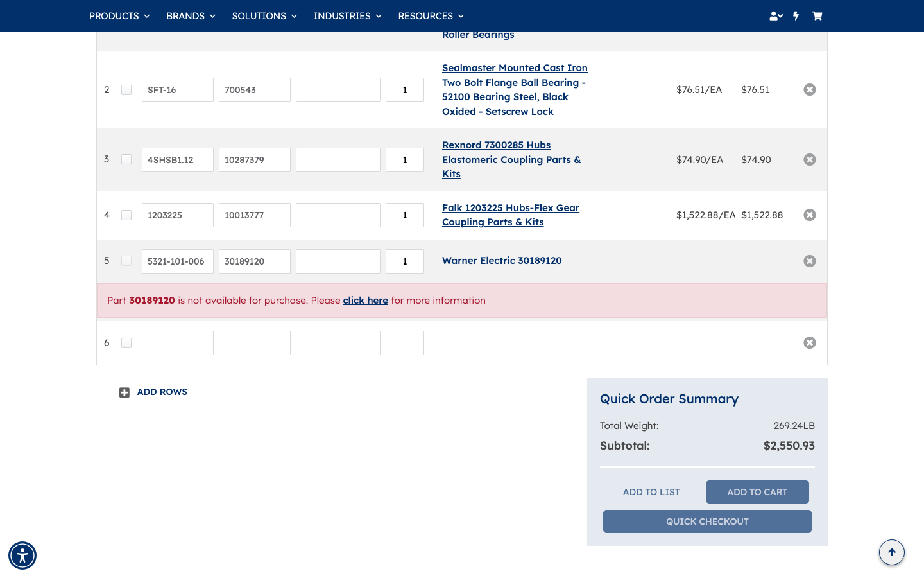Edit the 4SHSB1.12 part number field
Screen dimensions: 924x578
coord(178,160)
